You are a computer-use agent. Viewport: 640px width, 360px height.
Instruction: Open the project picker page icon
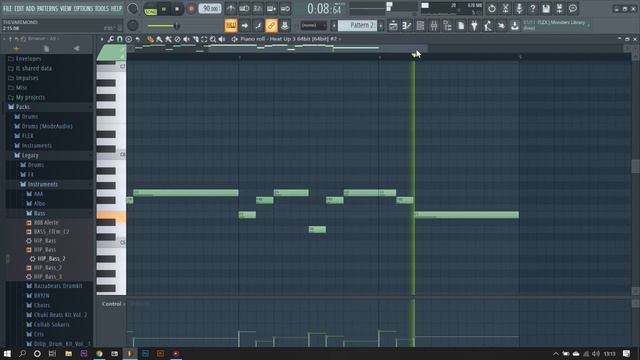click(x=461, y=26)
